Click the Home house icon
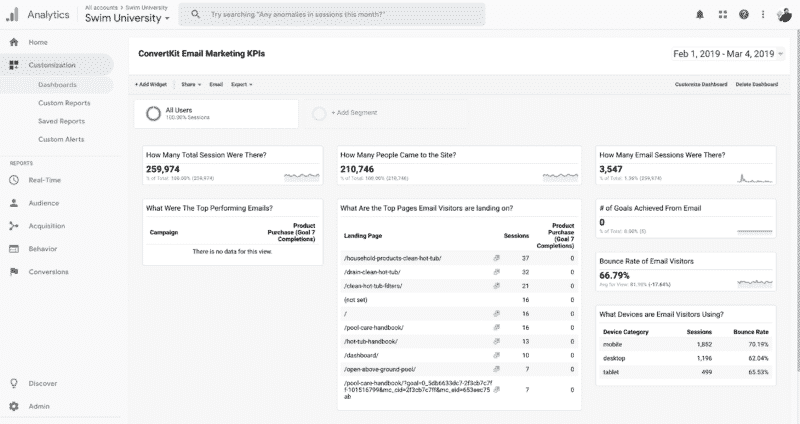800x424 pixels. point(14,42)
